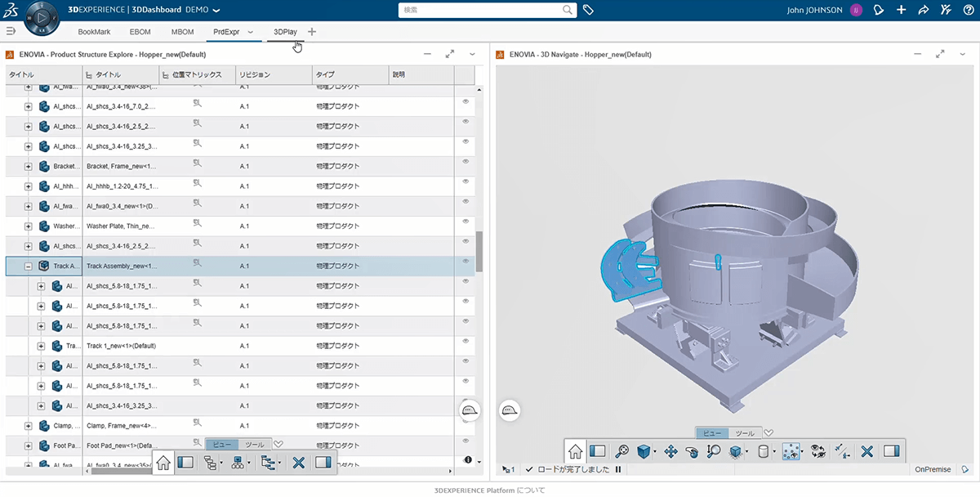980x497 pixels.
Task: Switch to the 3DPlay tab
Action: pyautogui.click(x=285, y=32)
